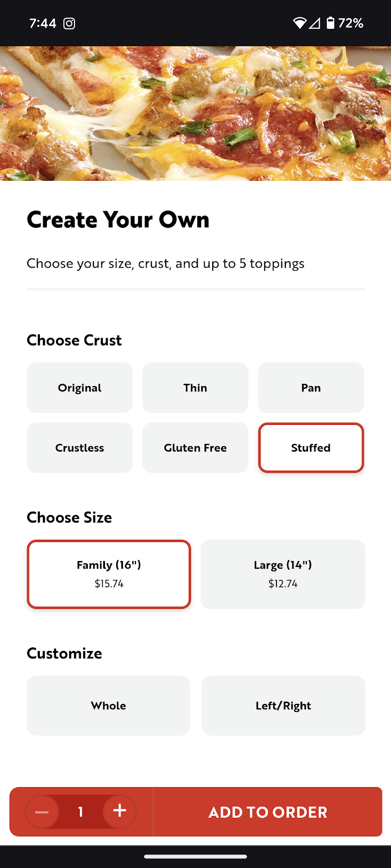Tap the quantity number display
The height and width of the screenshot is (868, 391).
tap(81, 812)
